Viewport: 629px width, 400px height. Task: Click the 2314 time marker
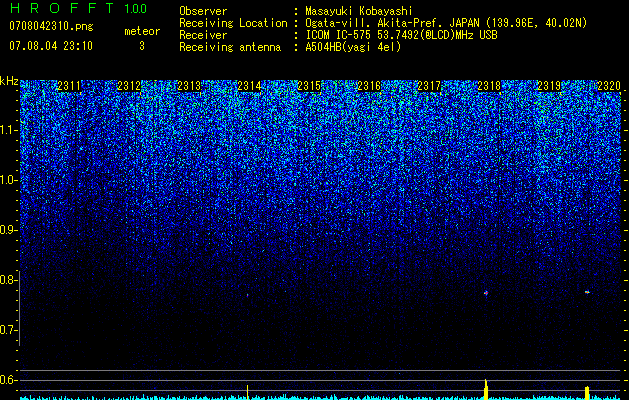pyautogui.click(x=250, y=86)
